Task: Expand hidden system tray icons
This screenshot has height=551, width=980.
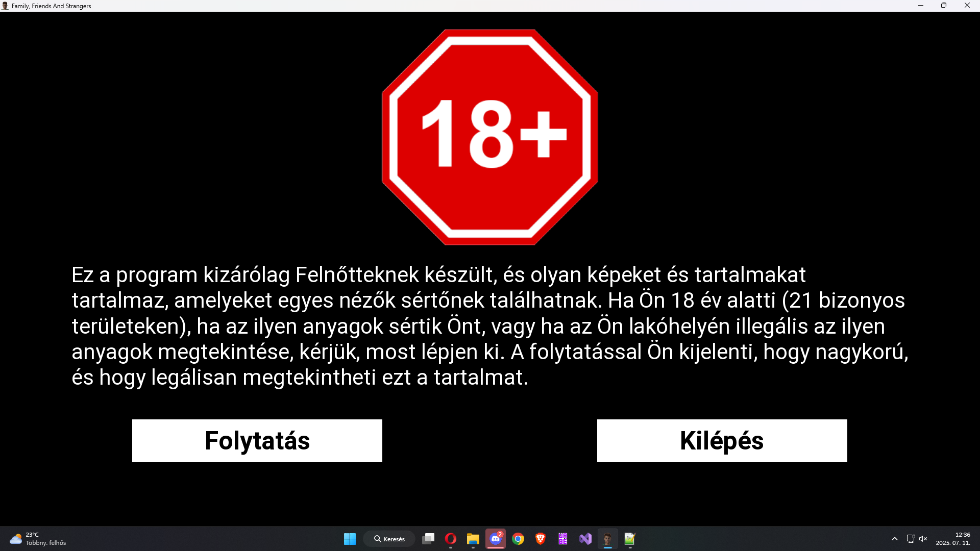Action: click(894, 539)
